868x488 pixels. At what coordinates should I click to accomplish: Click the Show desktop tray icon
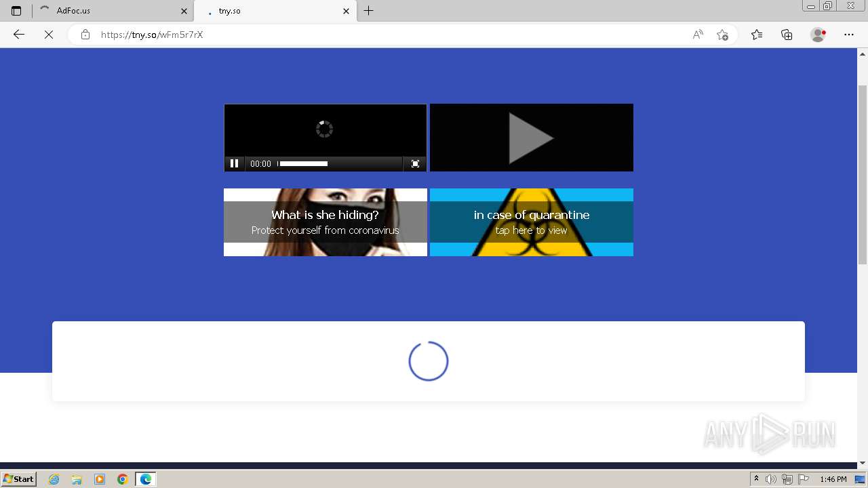pos(860,479)
